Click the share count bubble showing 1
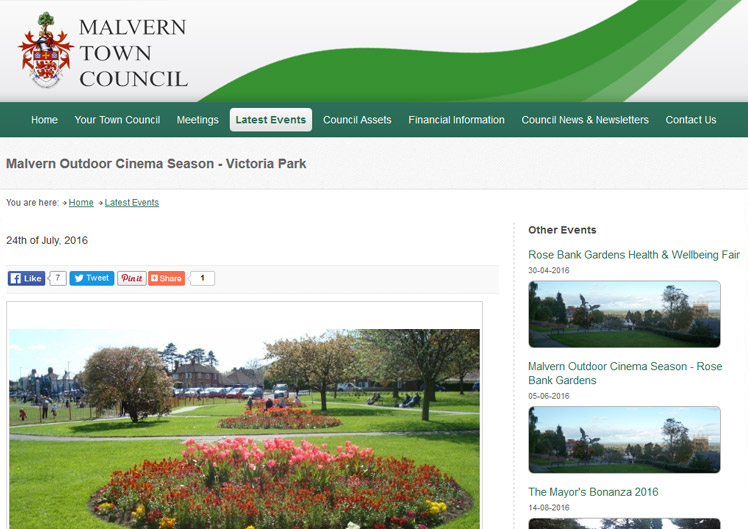This screenshot has height=529, width=748. (x=202, y=278)
